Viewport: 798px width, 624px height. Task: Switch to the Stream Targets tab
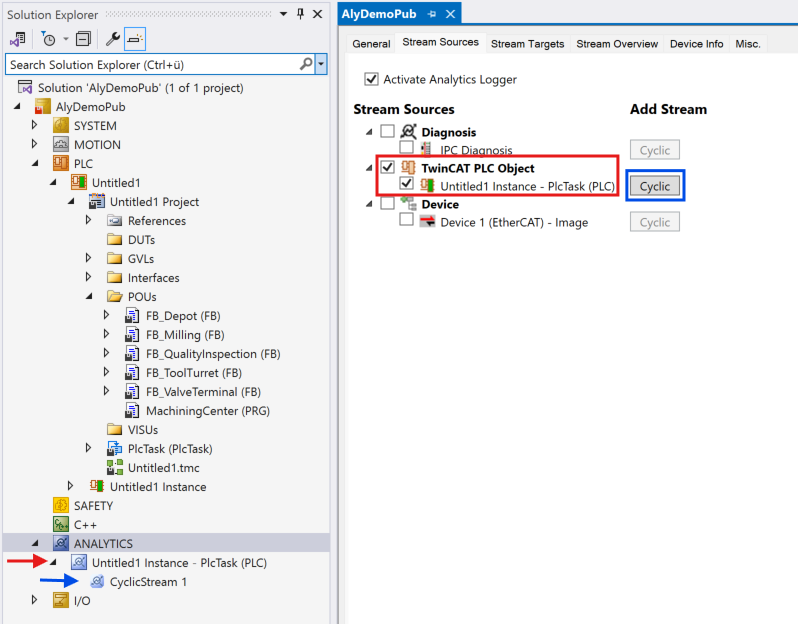(527, 44)
